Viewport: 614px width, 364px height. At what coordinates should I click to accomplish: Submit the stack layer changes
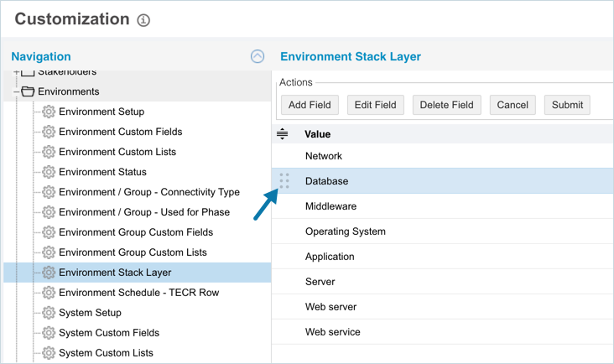coord(567,105)
